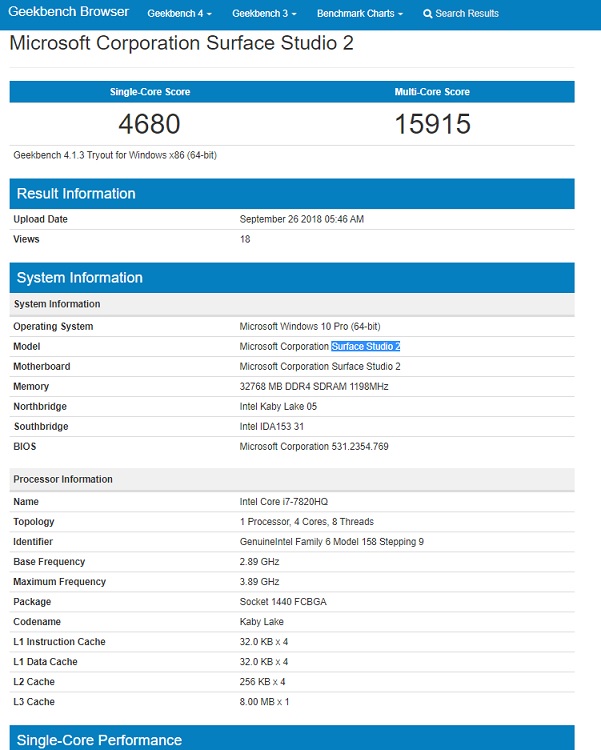Select the 3.89 GHz value

(x=259, y=582)
